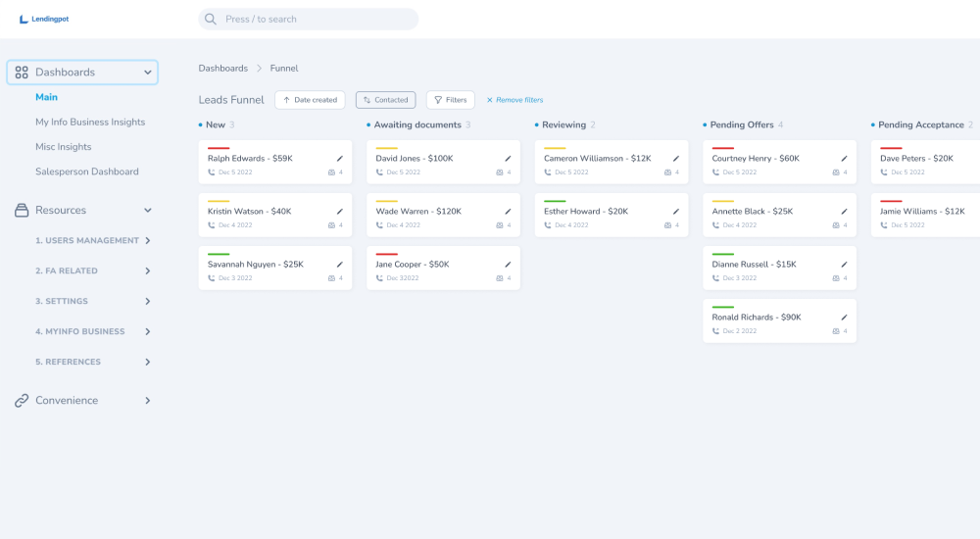Expand the Convenience menu
This screenshot has width=980, height=539.
point(148,401)
